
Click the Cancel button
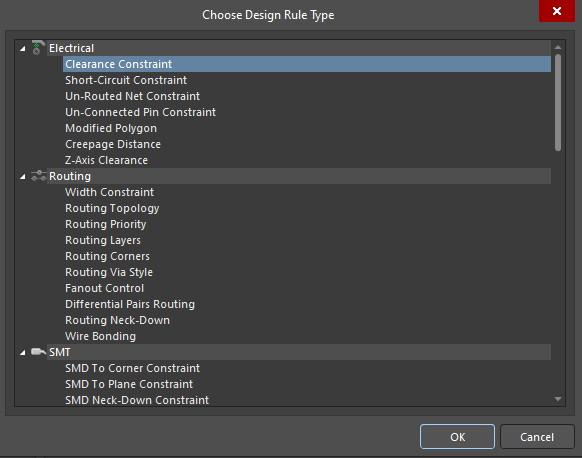[537, 437]
